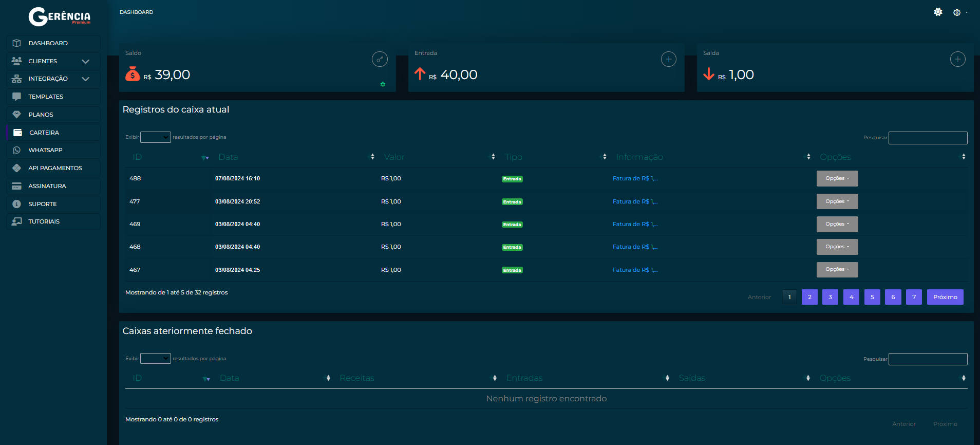
Task: Open Opções dropdown for record 488
Action: pyautogui.click(x=837, y=178)
